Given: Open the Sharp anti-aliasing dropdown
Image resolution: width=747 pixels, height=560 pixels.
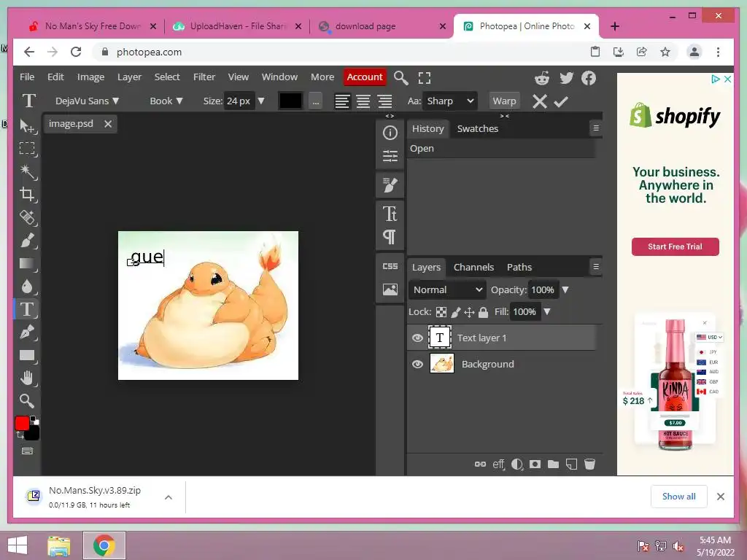Looking at the screenshot, I should (450, 101).
